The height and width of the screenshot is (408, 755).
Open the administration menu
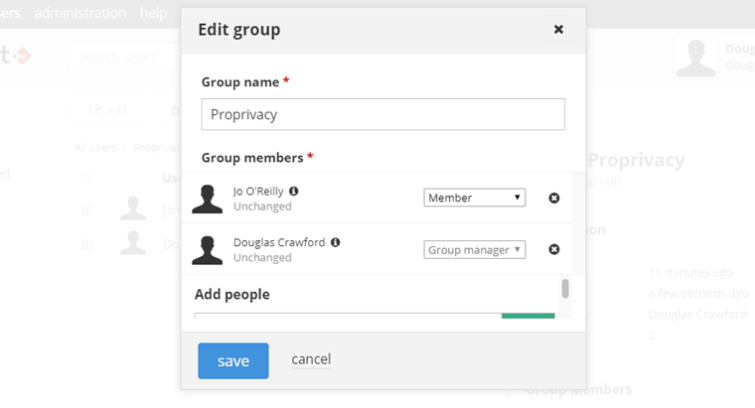(80, 13)
